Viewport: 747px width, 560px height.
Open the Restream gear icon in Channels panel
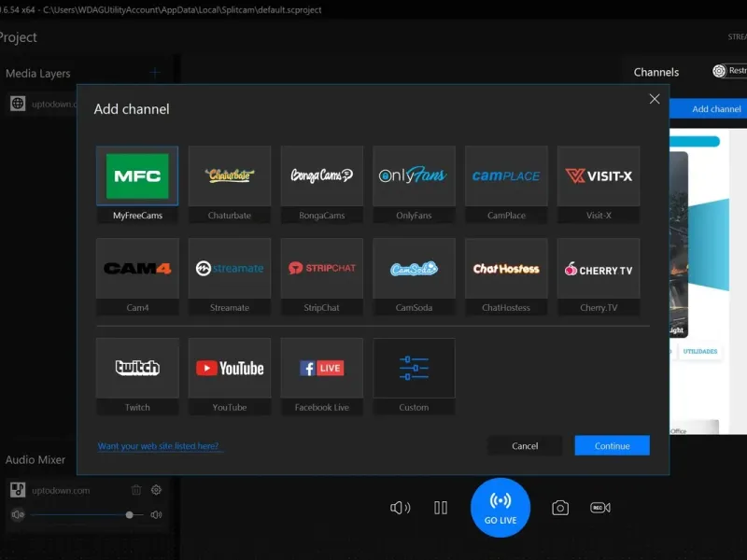coord(719,71)
